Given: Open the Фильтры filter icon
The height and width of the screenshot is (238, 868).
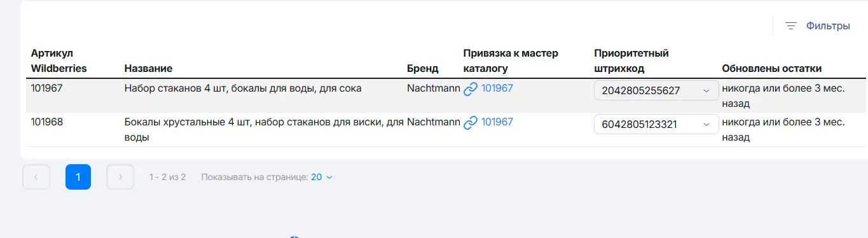Looking at the screenshot, I should pyautogui.click(x=791, y=26).
